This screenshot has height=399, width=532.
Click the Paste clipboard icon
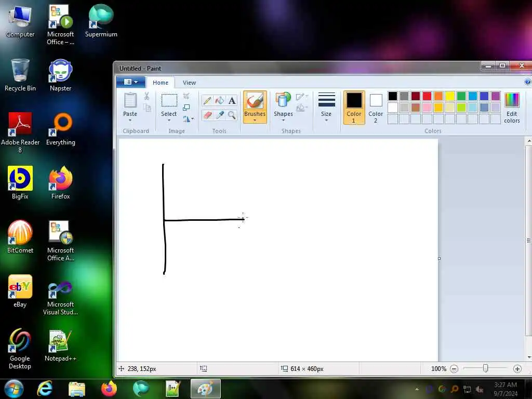point(130,100)
